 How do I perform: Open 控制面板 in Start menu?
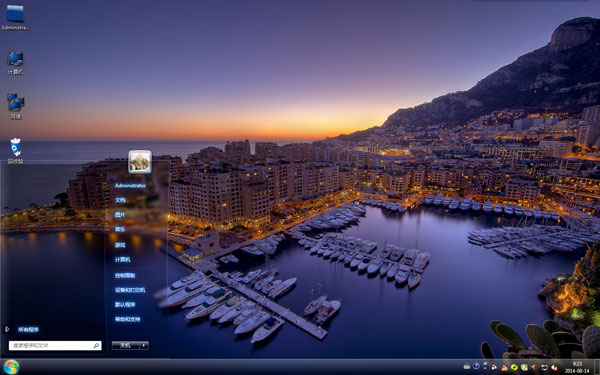click(125, 275)
